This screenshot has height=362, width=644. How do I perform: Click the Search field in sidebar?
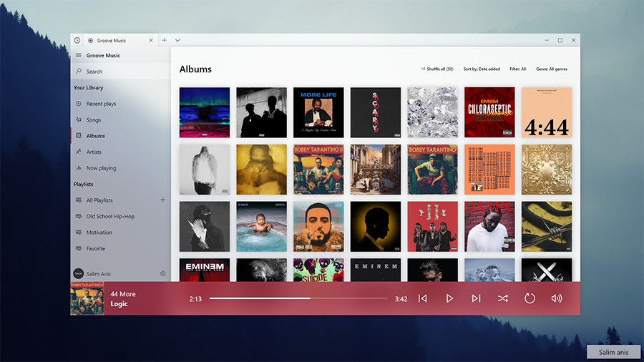[121, 71]
